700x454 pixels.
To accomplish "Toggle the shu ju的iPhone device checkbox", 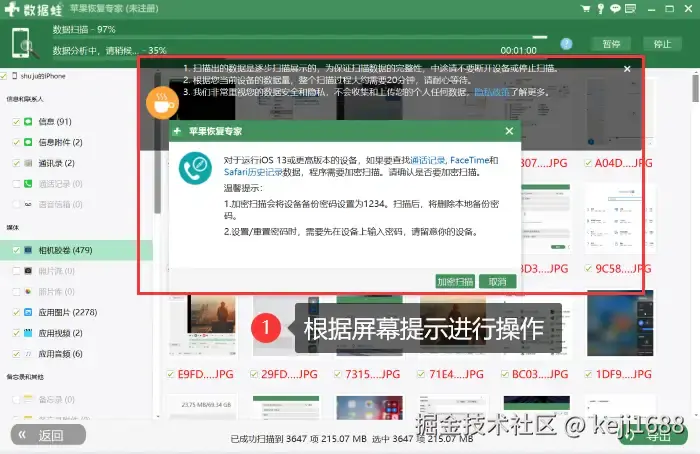I will coord(4,76).
